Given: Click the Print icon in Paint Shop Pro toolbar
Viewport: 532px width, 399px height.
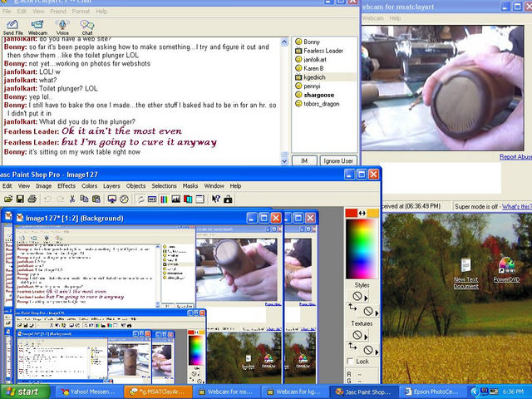Looking at the screenshot, I should coord(32,199).
